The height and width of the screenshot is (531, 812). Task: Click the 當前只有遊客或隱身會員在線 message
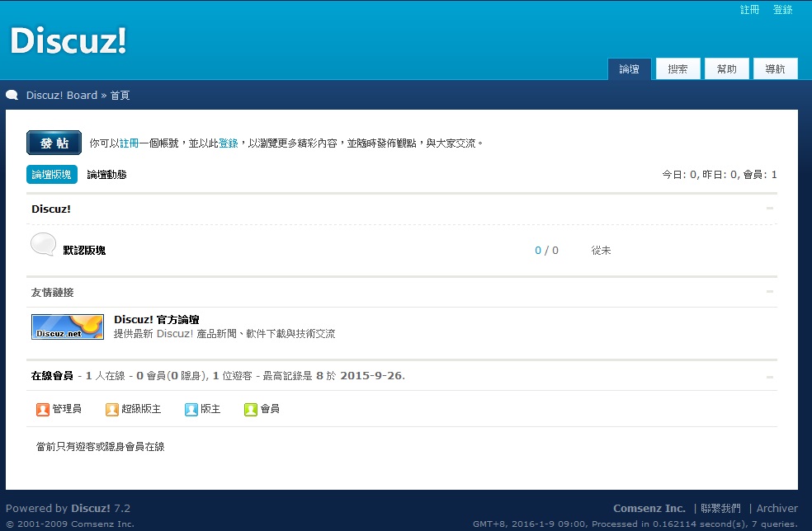click(x=100, y=447)
